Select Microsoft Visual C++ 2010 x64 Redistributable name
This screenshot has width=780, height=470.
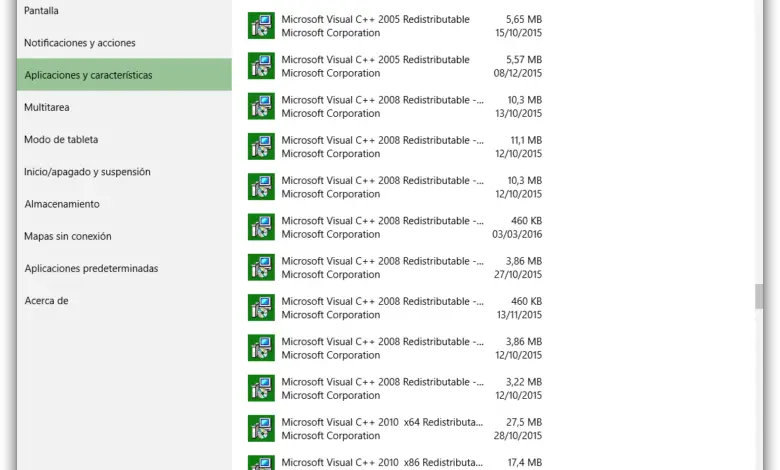click(x=382, y=422)
